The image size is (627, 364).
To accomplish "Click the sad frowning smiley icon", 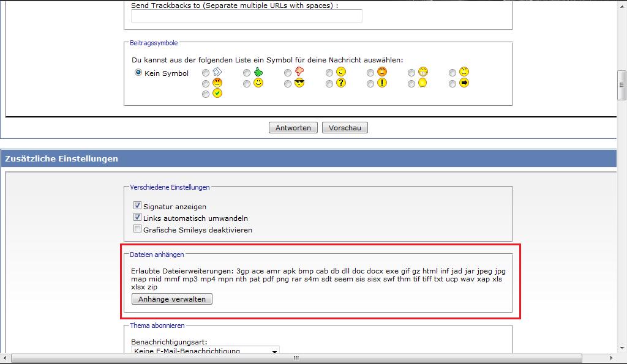I will point(464,72).
